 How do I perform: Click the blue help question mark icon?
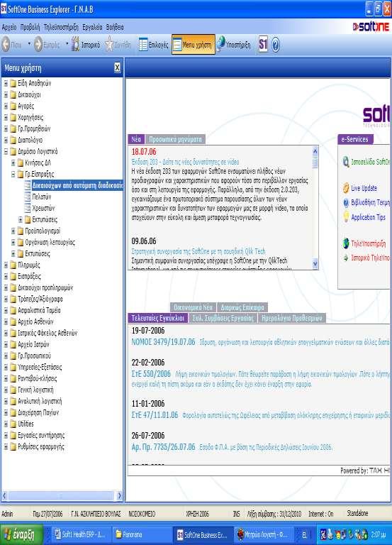click(x=275, y=45)
